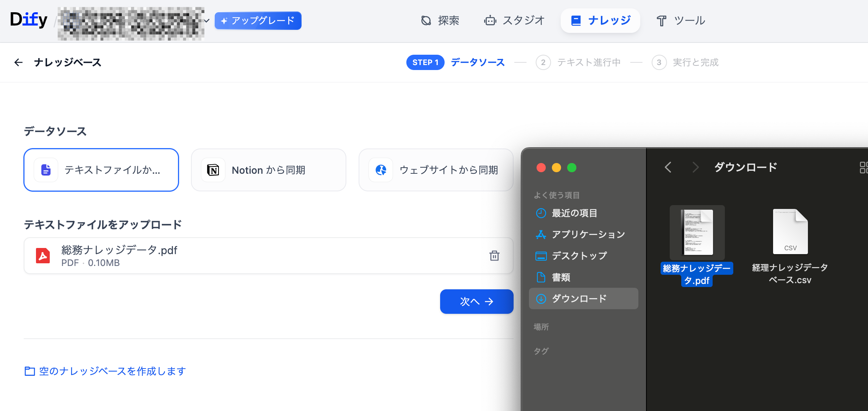The height and width of the screenshot is (411, 868).
Task: Open デスクトップ folder in Finder sidebar
Action: click(579, 256)
